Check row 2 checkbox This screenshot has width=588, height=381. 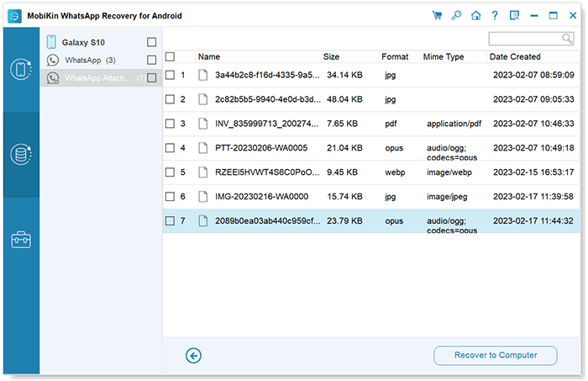coord(170,99)
